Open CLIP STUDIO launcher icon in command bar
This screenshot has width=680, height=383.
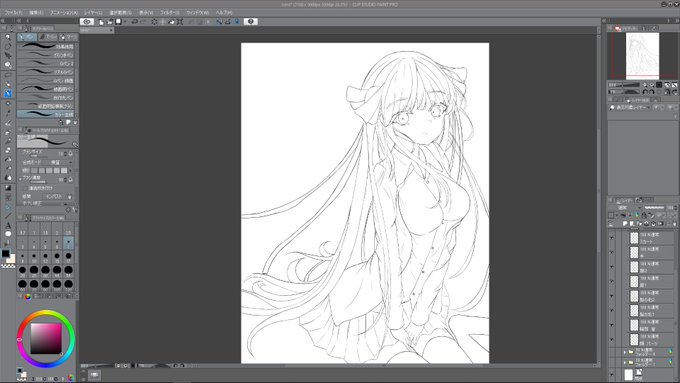[87, 21]
